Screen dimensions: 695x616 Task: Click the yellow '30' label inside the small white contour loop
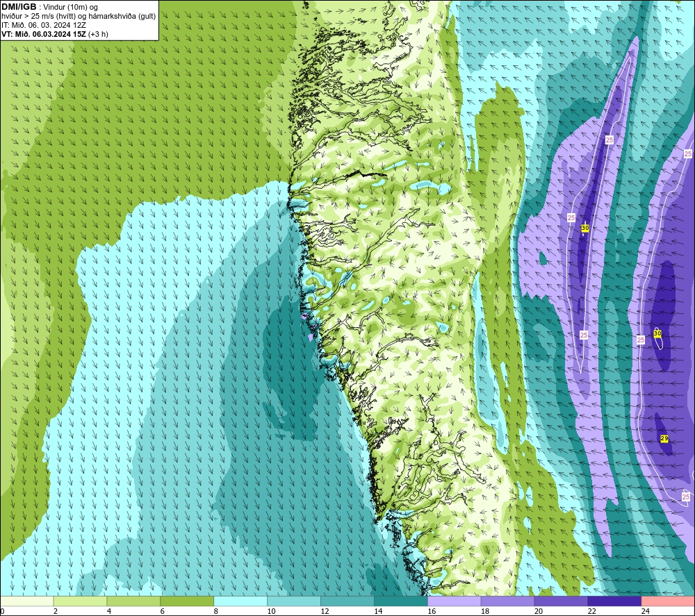point(657,333)
